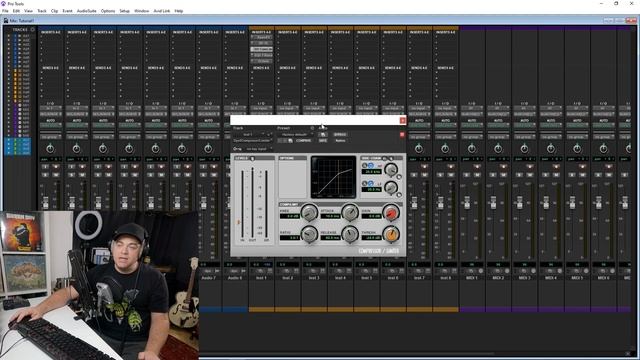This screenshot has height=360, width=640.
Task: Click the HF filter shape button below HF knob
Action: coord(399,177)
